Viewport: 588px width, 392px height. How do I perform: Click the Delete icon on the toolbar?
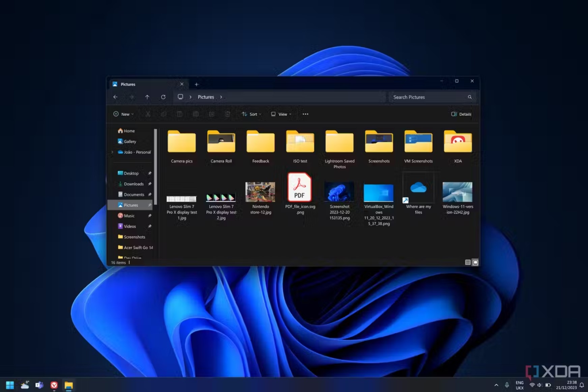[x=227, y=114]
